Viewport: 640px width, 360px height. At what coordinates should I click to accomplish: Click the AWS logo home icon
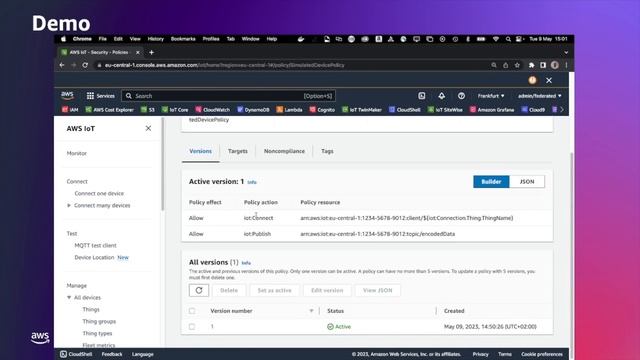67,96
